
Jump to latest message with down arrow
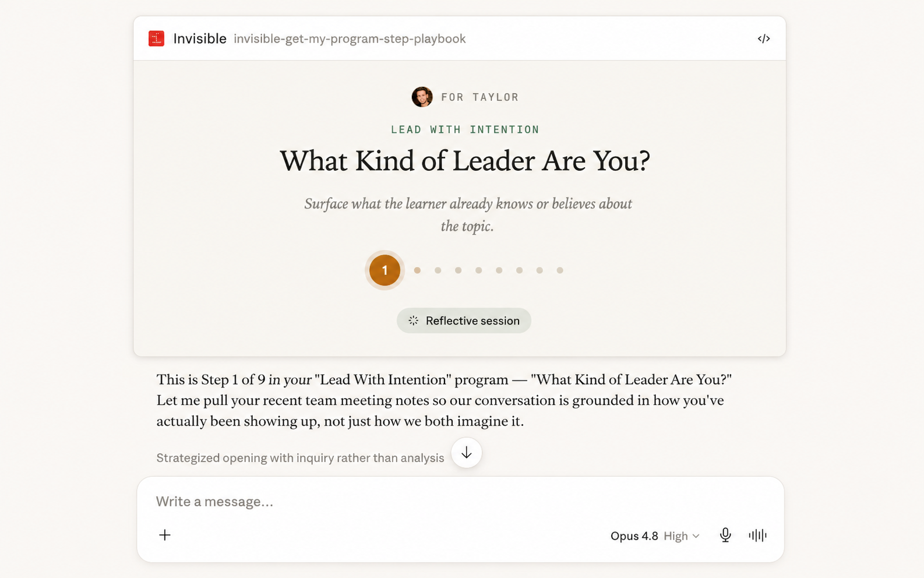click(466, 453)
